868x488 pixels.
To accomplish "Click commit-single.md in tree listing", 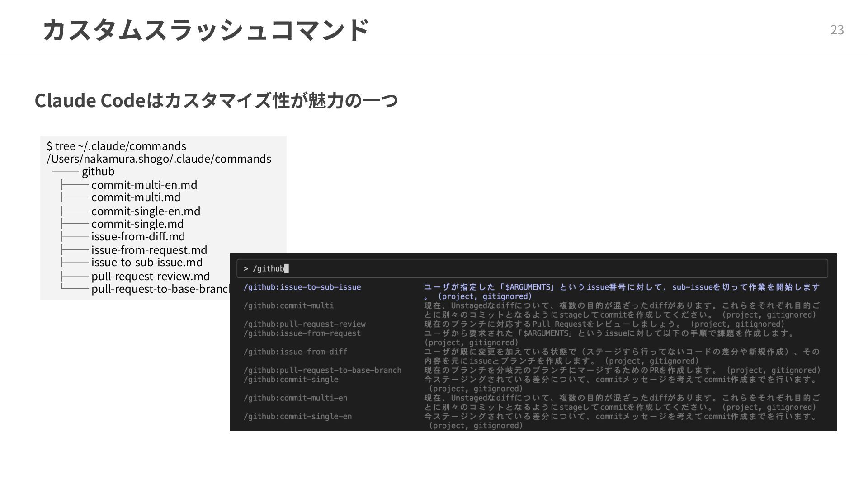I will coord(137,224).
